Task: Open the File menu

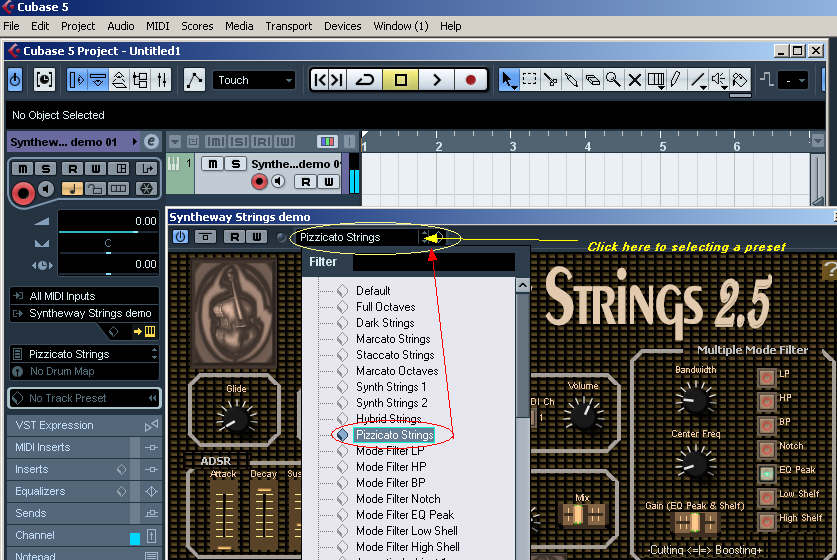Action: (11, 26)
